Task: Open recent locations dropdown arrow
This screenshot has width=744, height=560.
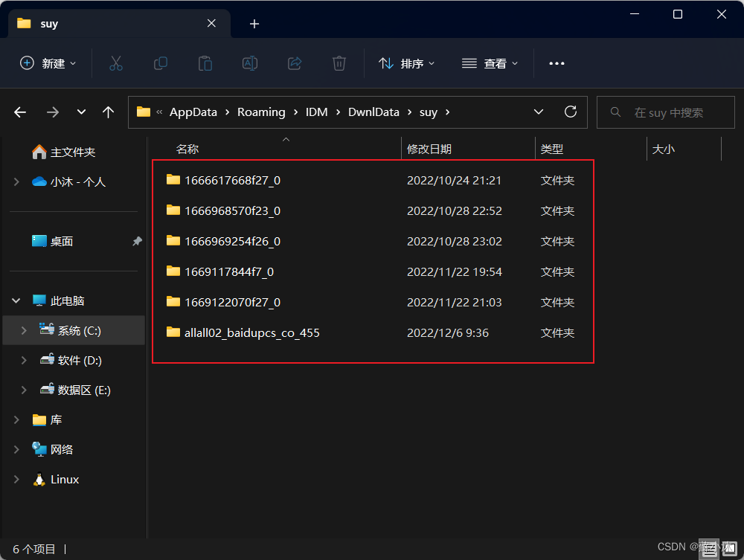Action: coord(82,112)
